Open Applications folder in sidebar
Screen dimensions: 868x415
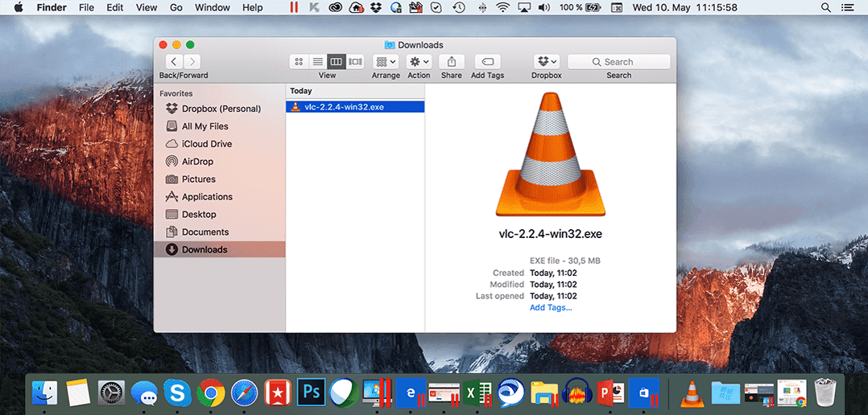207,197
